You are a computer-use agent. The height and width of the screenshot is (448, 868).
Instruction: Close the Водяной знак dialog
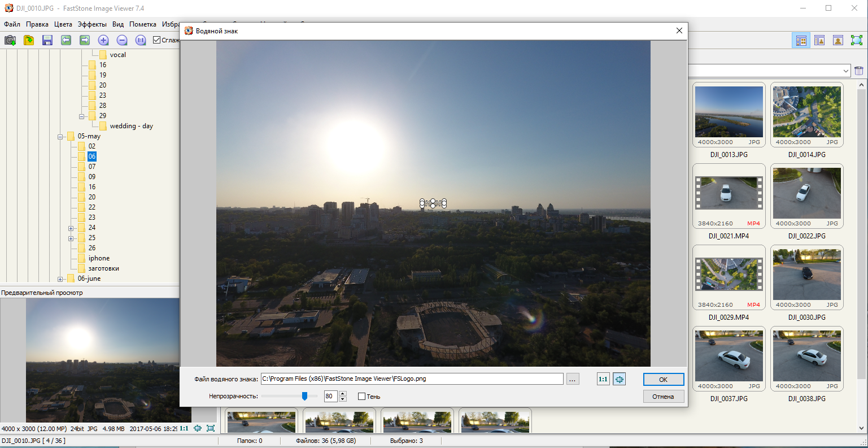(679, 31)
